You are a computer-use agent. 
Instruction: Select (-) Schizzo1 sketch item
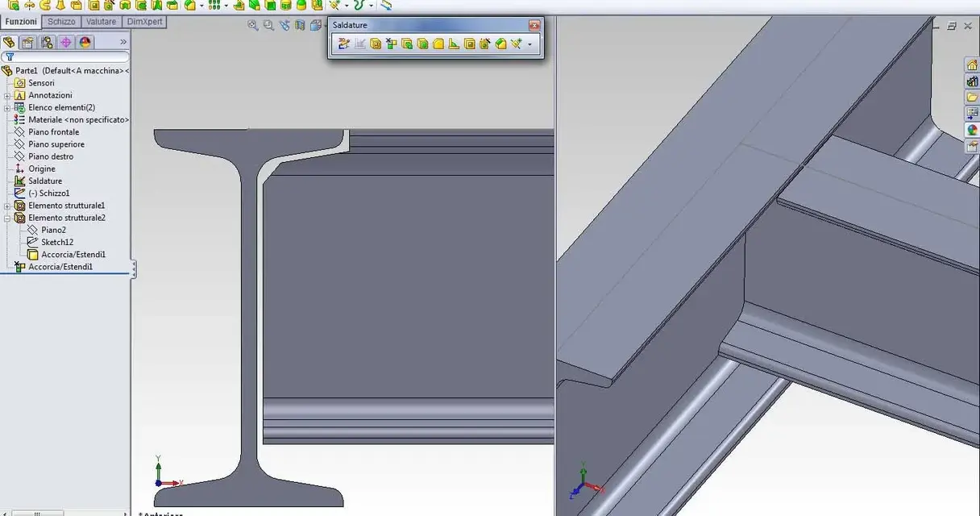click(x=49, y=193)
